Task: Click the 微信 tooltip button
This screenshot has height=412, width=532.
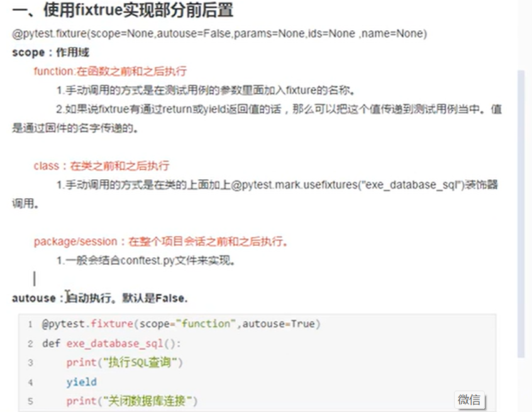Action: click(469, 399)
